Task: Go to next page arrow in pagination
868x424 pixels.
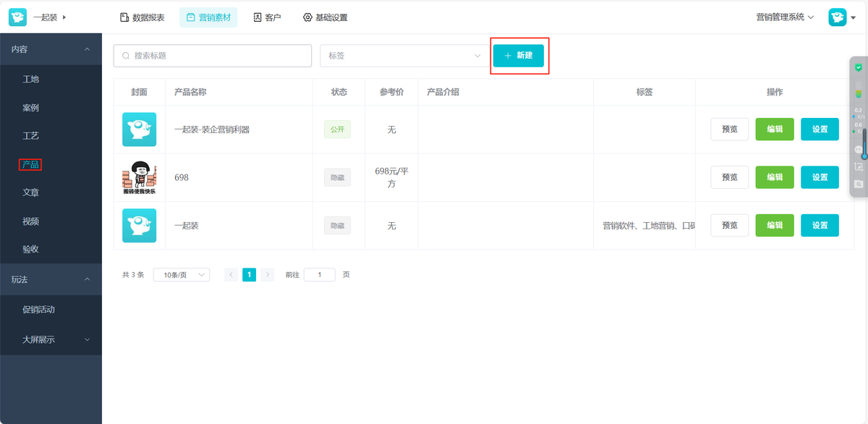Action: pos(268,275)
